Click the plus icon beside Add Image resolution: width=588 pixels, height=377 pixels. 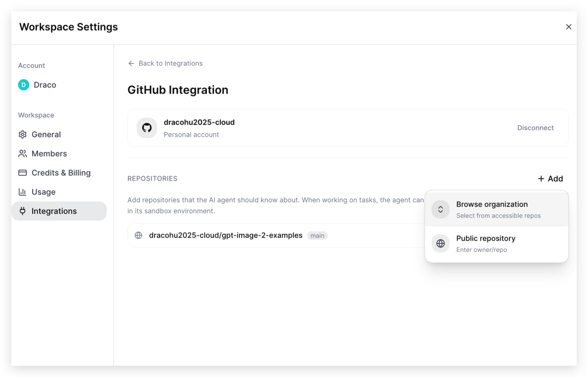(x=541, y=179)
